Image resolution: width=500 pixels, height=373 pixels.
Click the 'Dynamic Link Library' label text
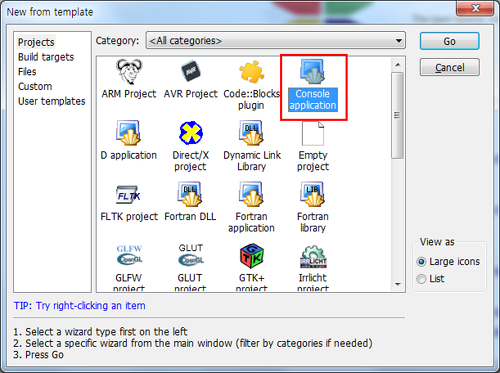[x=252, y=161]
